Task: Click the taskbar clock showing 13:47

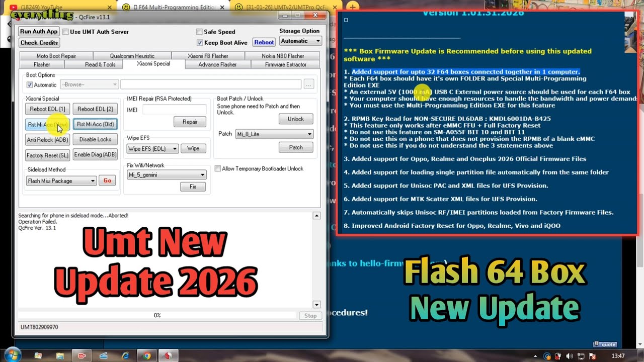Action: 618,356
